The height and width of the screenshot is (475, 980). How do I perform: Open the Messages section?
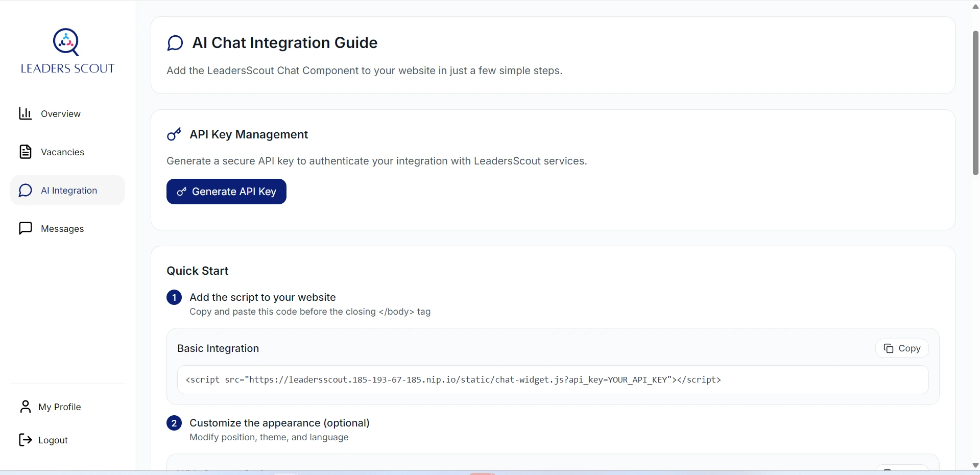pos(62,229)
